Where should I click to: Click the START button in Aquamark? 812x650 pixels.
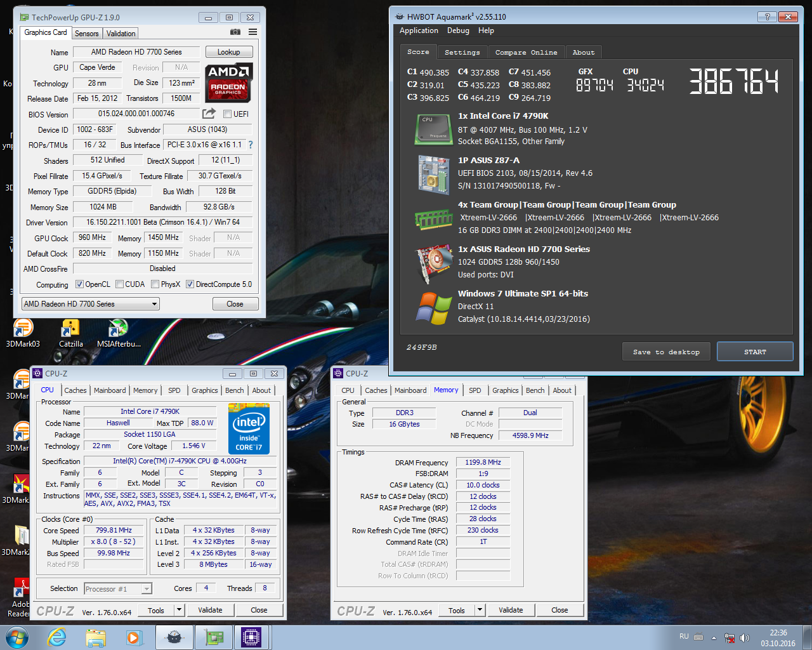[x=755, y=352]
